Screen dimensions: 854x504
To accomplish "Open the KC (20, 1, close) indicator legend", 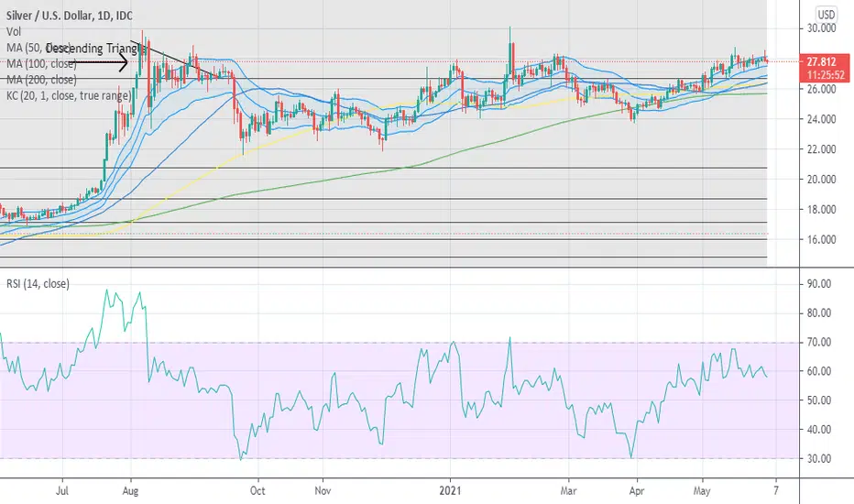I will [x=69, y=96].
